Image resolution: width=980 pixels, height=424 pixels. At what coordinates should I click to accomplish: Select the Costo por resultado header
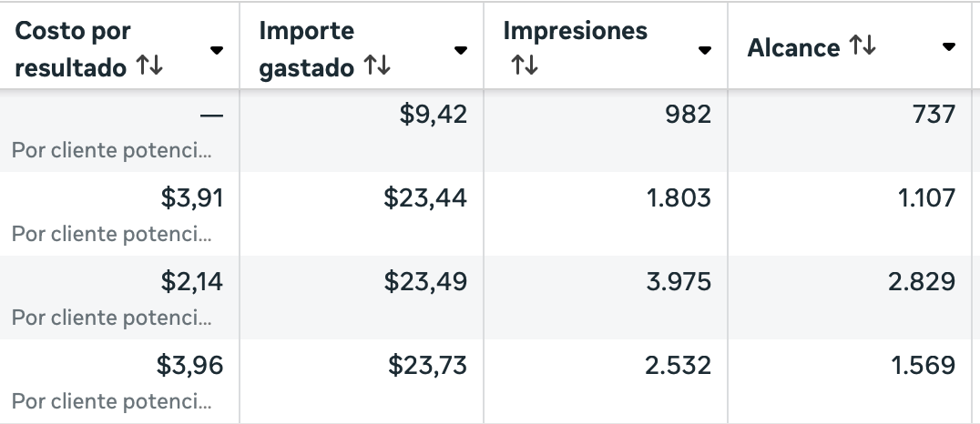pos(73,49)
